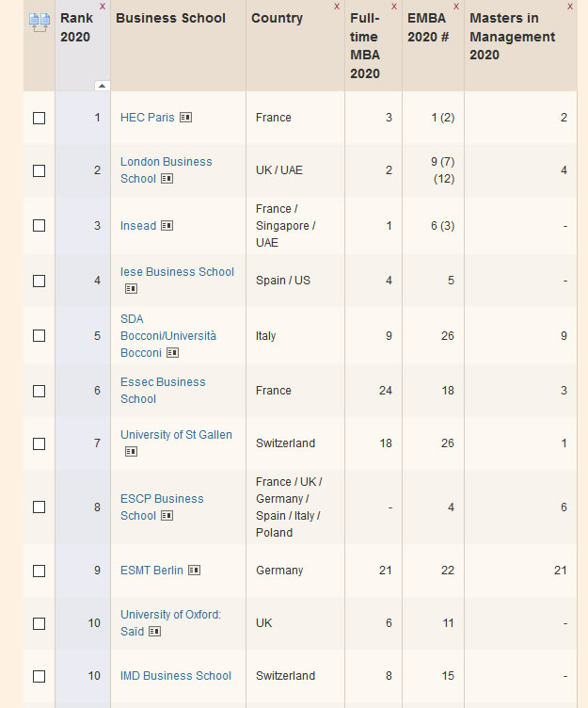The height and width of the screenshot is (708, 588).
Task: Select the Insead row checkbox
Action: (40, 225)
